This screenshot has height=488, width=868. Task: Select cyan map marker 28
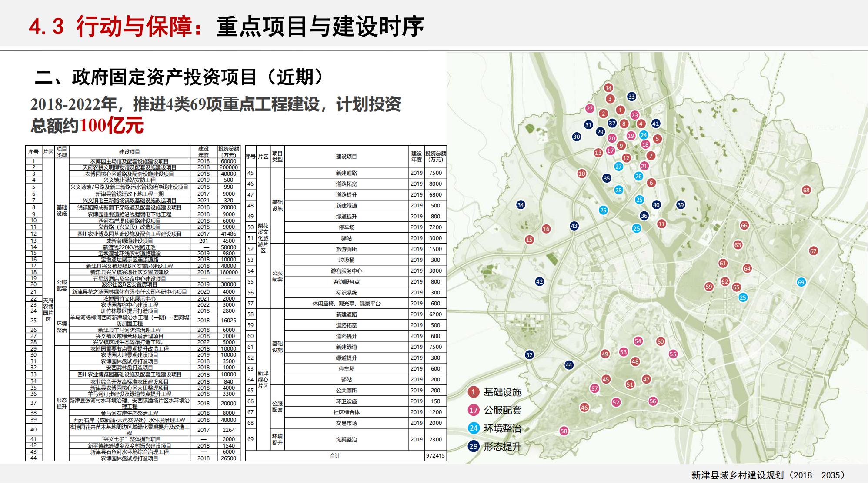(619, 190)
